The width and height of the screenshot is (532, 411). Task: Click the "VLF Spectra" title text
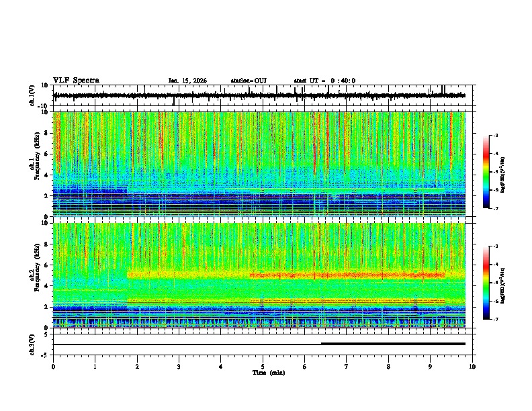(76, 81)
